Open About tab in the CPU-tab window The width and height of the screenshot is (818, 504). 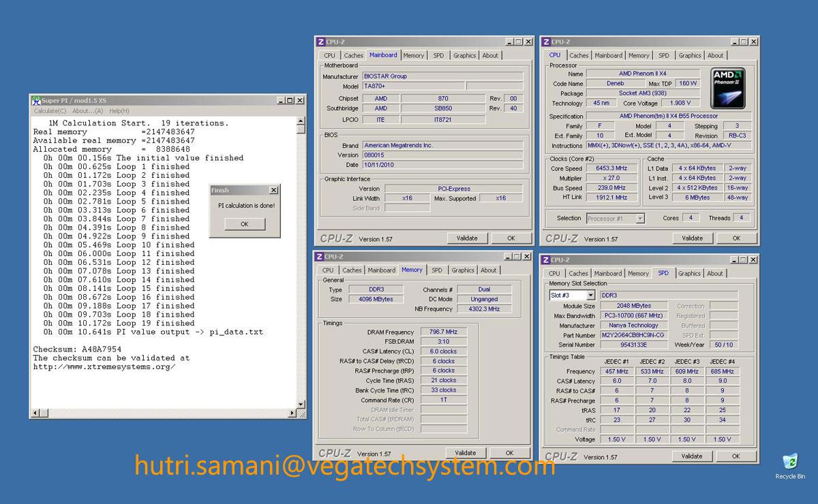(x=715, y=56)
